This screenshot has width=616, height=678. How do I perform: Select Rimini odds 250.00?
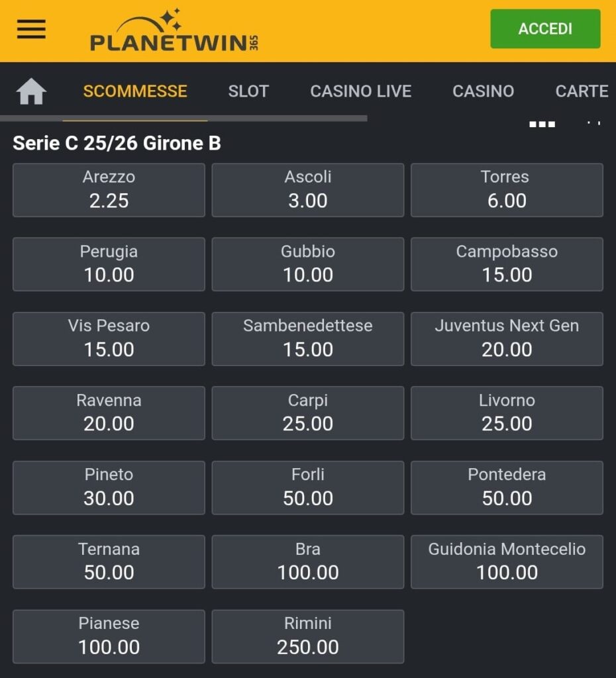tap(307, 636)
